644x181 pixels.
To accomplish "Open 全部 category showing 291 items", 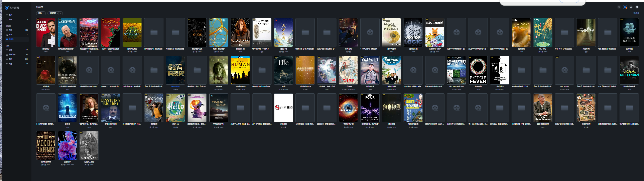I will (x=17, y=50).
